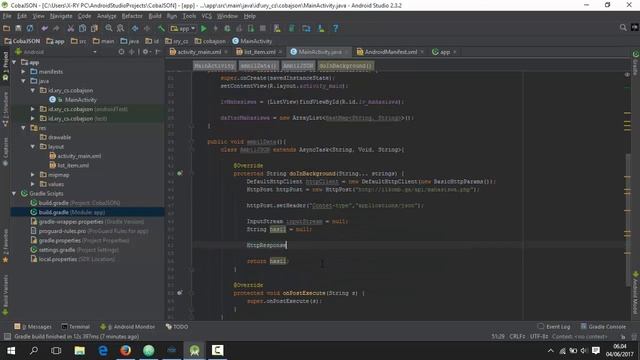Toggle the read-only lock icon in the status bar

623,337
